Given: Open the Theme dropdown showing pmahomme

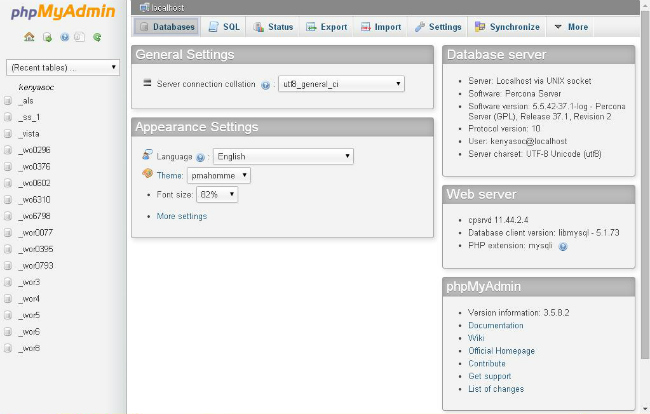Looking at the screenshot, I should click(218, 175).
